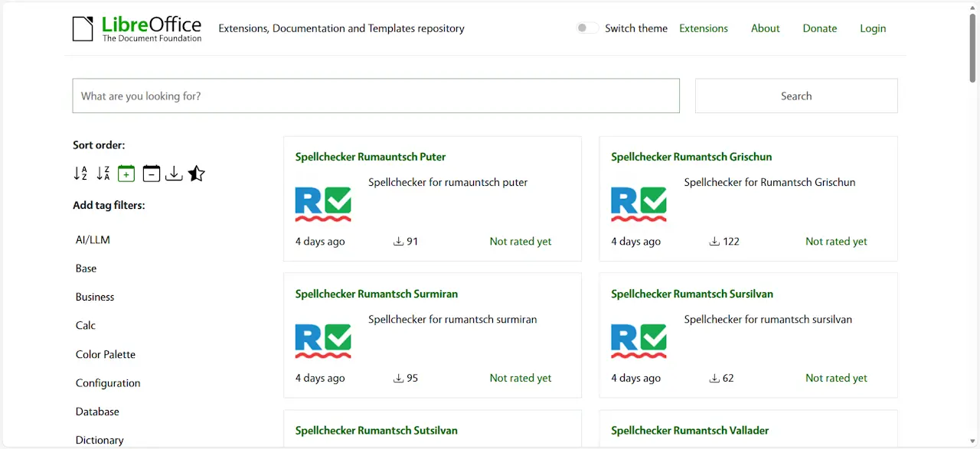Click 'Spellchecker for Rumantsch Grischun' description

769,182
